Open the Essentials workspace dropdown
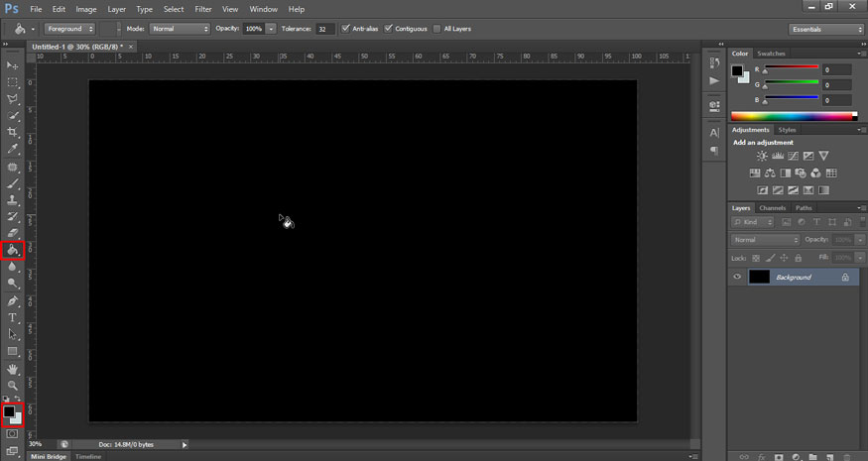Image resolution: width=868 pixels, height=461 pixels. [826, 29]
